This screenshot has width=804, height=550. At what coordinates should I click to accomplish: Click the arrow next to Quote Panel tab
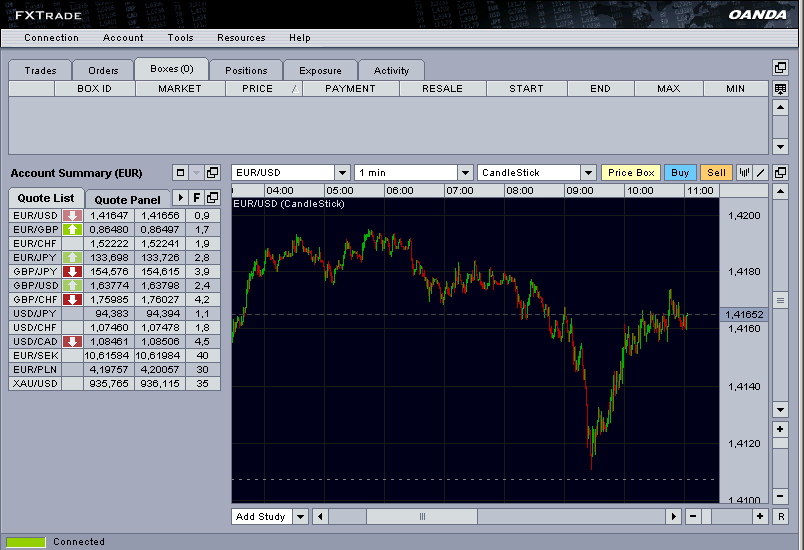tap(180, 197)
